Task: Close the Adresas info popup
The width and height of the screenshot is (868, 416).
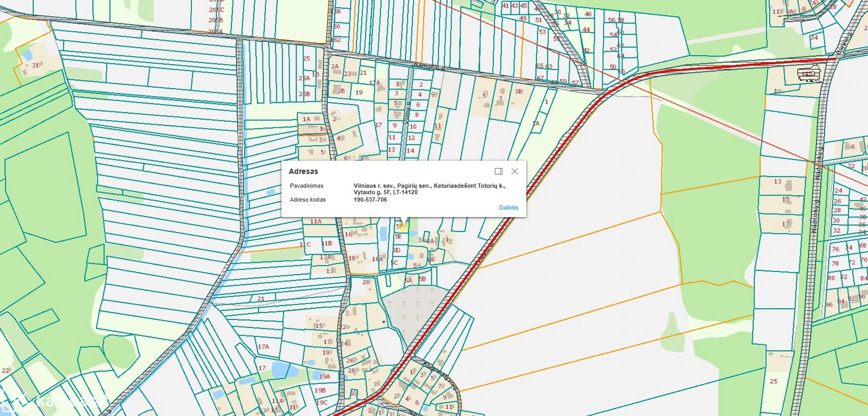Action: click(514, 171)
